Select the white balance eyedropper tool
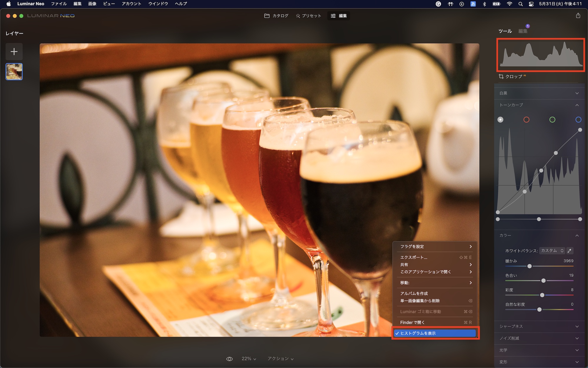 click(569, 251)
